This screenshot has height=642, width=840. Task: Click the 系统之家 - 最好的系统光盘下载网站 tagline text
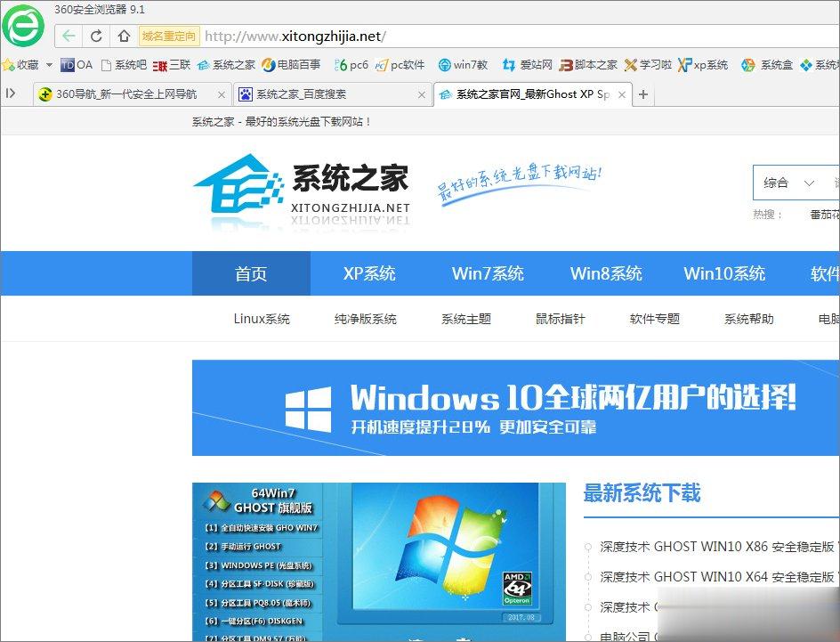click(282, 122)
